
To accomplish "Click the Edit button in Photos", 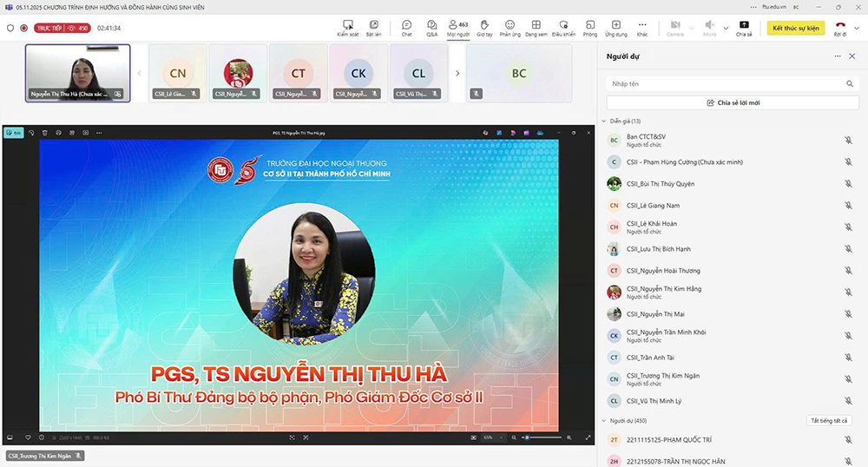I will 14,133.
